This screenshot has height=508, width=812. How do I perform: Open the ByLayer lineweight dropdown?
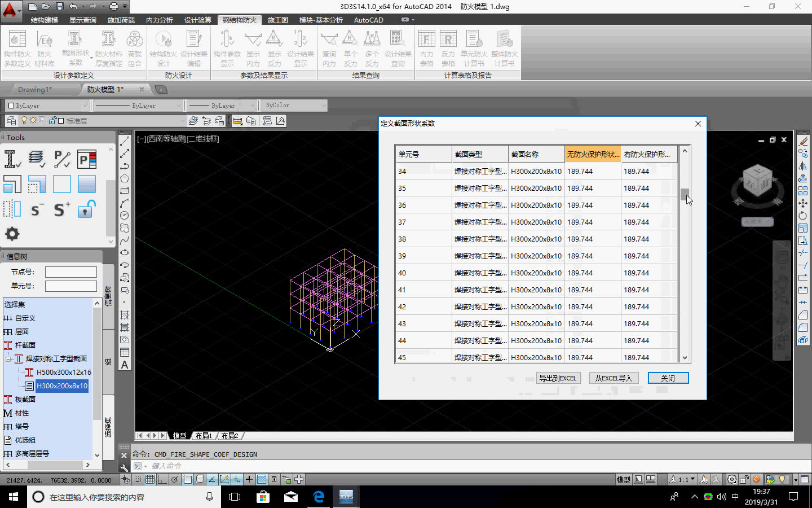(222, 106)
